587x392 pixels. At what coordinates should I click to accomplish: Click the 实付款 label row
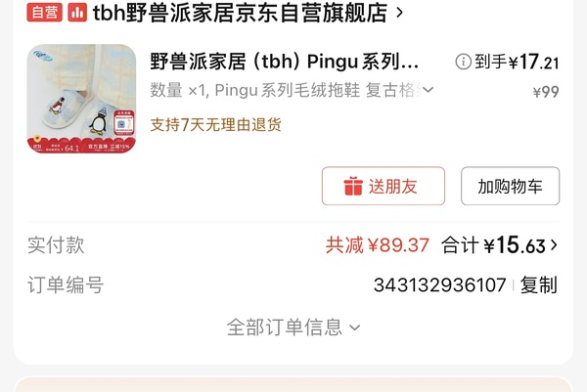[x=293, y=245]
